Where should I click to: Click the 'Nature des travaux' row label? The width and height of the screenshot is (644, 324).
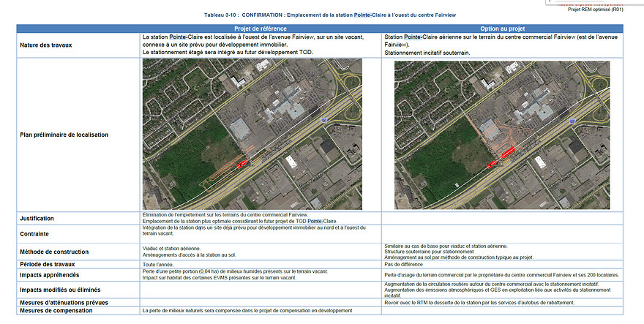coord(45,45)
